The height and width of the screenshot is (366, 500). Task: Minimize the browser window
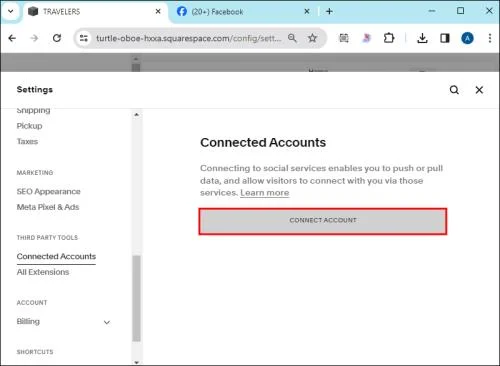(432, 11)
